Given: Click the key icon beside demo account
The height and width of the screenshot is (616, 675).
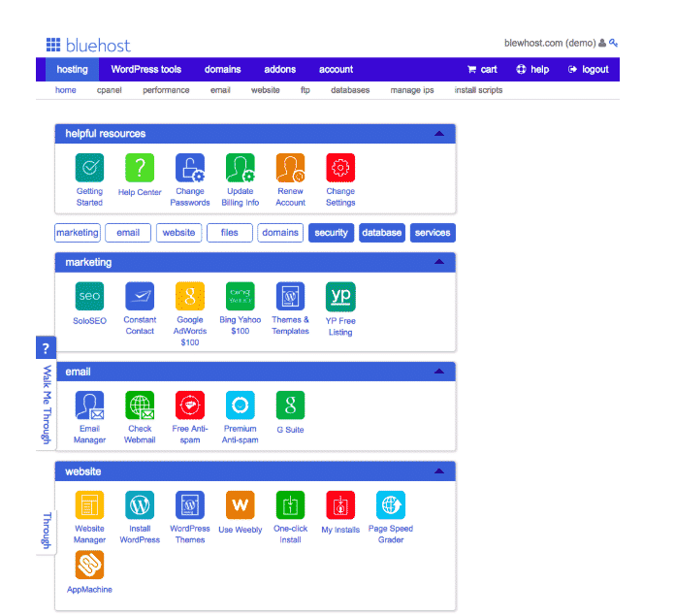Looking at the screenshot, I should coord(614,43).
